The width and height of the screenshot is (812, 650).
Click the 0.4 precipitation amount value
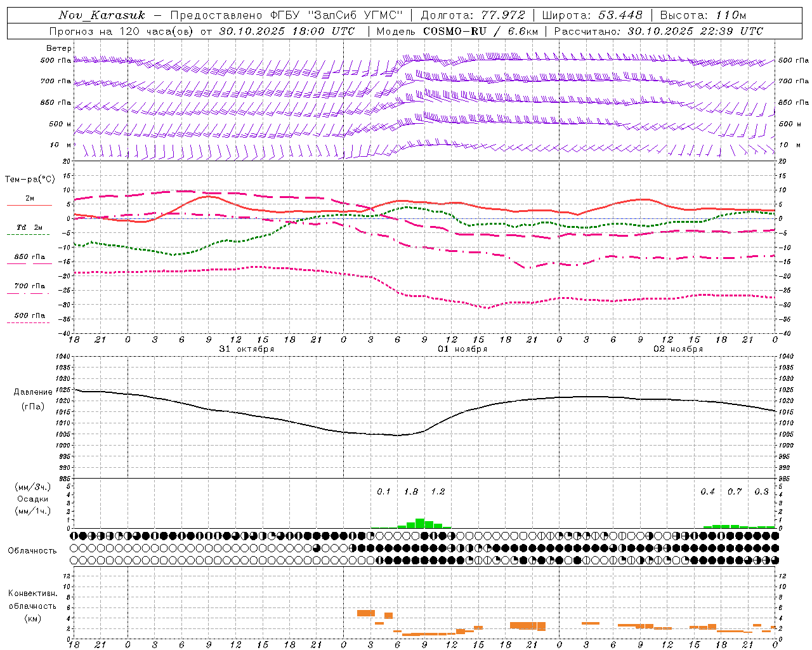pyautogui.click(x=707, y=492)
